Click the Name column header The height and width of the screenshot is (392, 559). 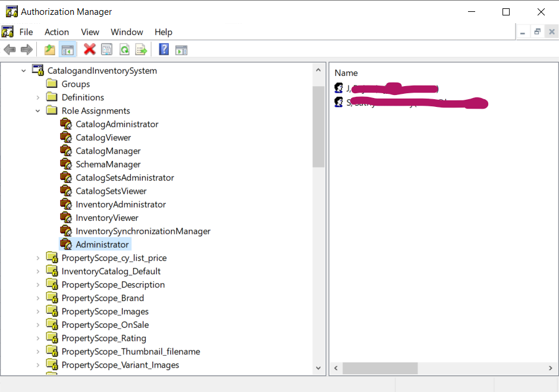pos(346,73)
